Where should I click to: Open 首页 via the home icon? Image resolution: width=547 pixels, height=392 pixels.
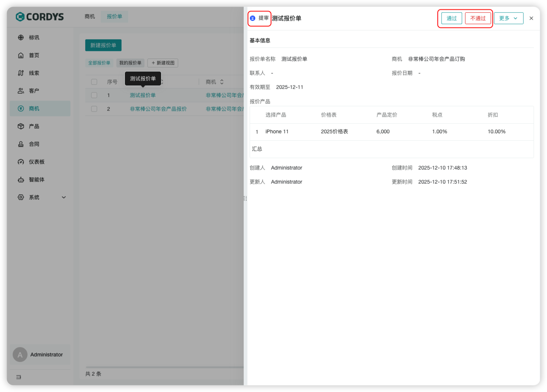click(x=21, y=55)
